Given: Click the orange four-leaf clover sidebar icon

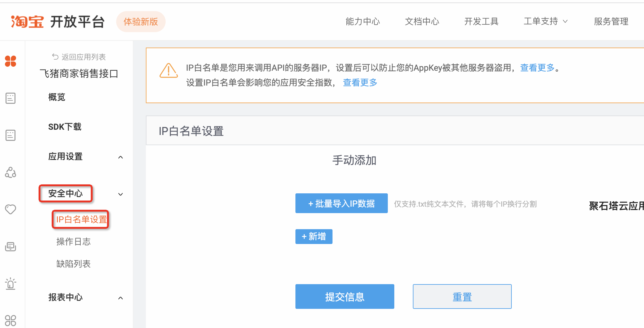Looking at the screenshot, I should coord(11,61).
